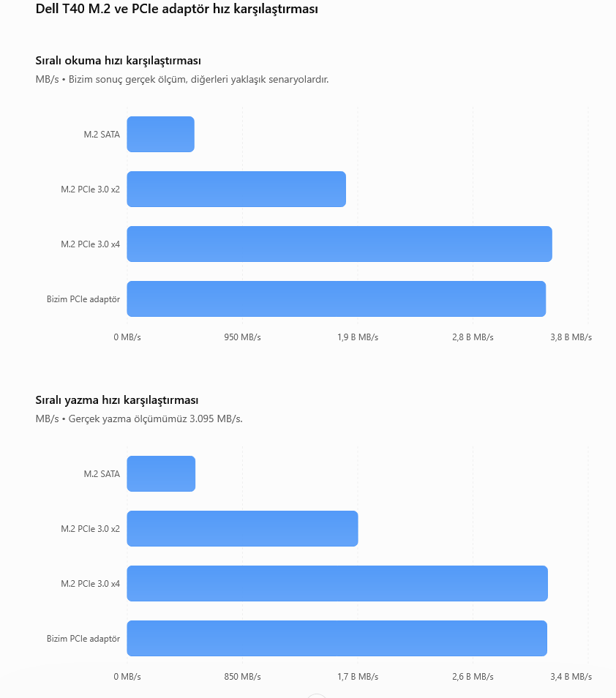Click the Sıralı yazma hızı karşılaştırması heading
This screenshot has width=616, height=698.
[x=117, y=400]
